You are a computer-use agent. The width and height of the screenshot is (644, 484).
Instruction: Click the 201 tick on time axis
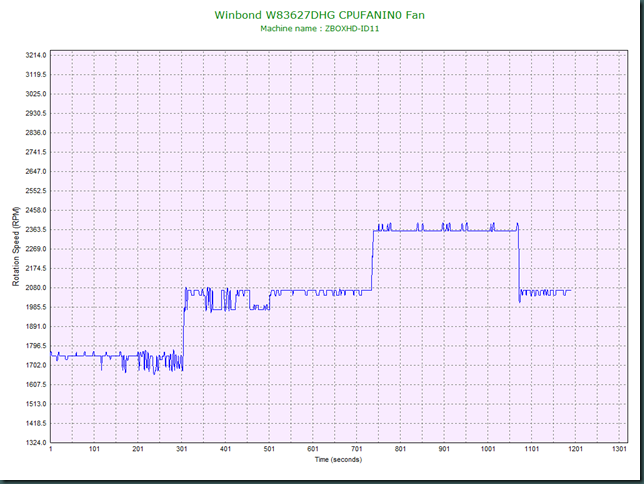coord(138,449)
